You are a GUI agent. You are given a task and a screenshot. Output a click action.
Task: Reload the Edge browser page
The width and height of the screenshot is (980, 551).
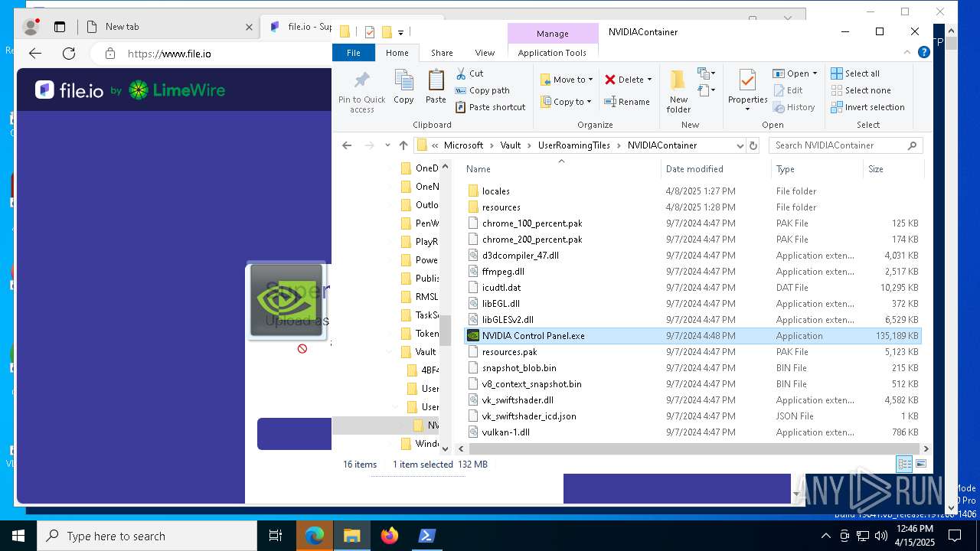(x=69, y=54)
